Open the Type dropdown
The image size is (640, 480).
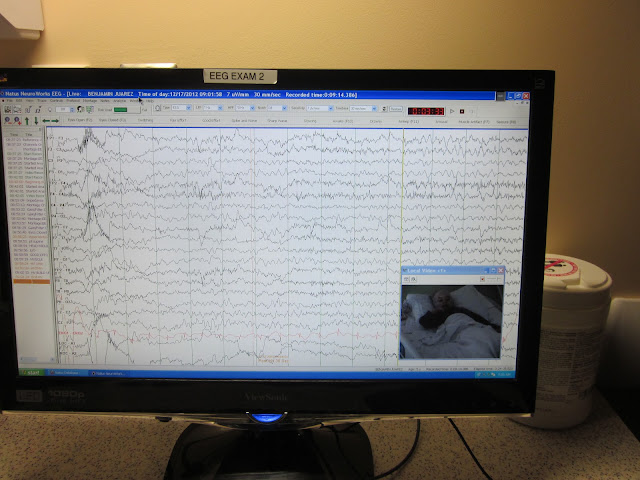pyautogui.click(x=181, y=108)
